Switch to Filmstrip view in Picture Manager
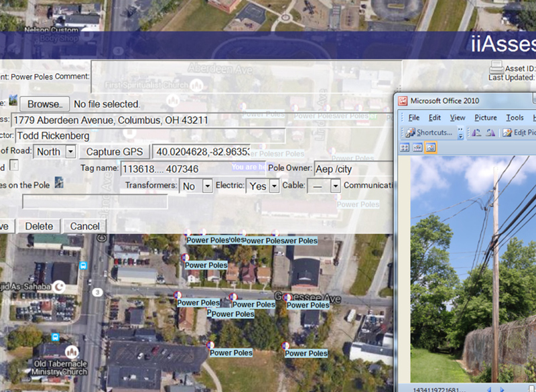 [x=417, y=147]
